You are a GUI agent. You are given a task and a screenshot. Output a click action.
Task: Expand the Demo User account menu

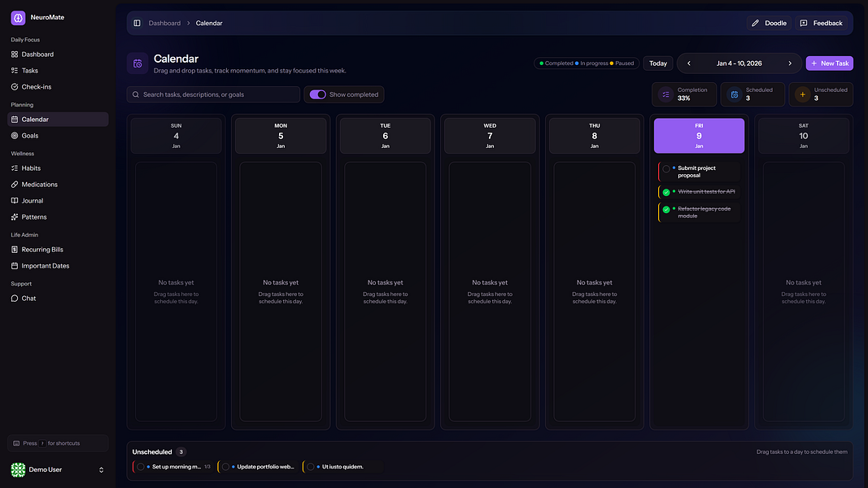point(101,470)
